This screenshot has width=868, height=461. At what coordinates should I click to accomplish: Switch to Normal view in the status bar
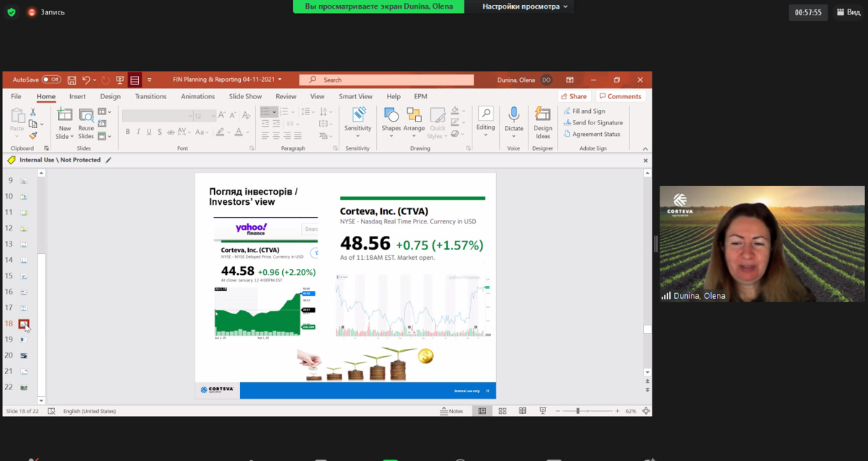coord(482,411)
